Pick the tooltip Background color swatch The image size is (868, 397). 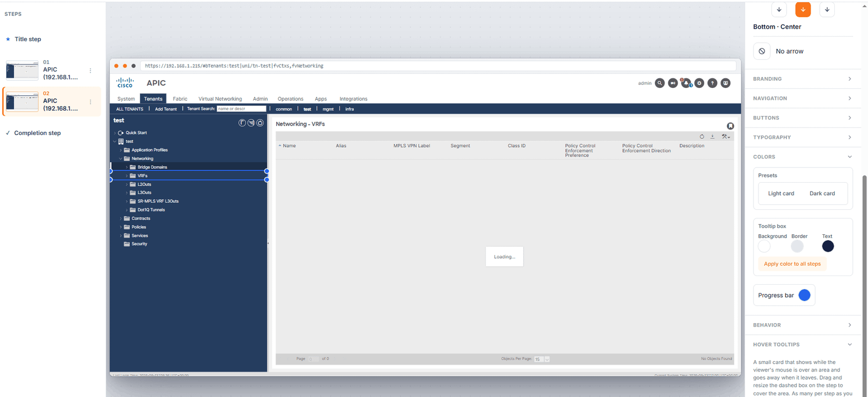tap(764, 247)
